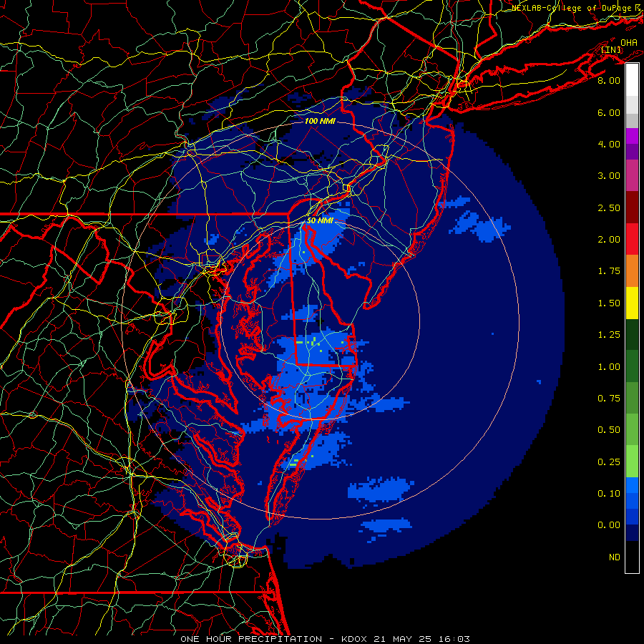Viewport: 644px width, 644px height.
Task: Click the dark red legend color swatch
Action: click(632, 208)
